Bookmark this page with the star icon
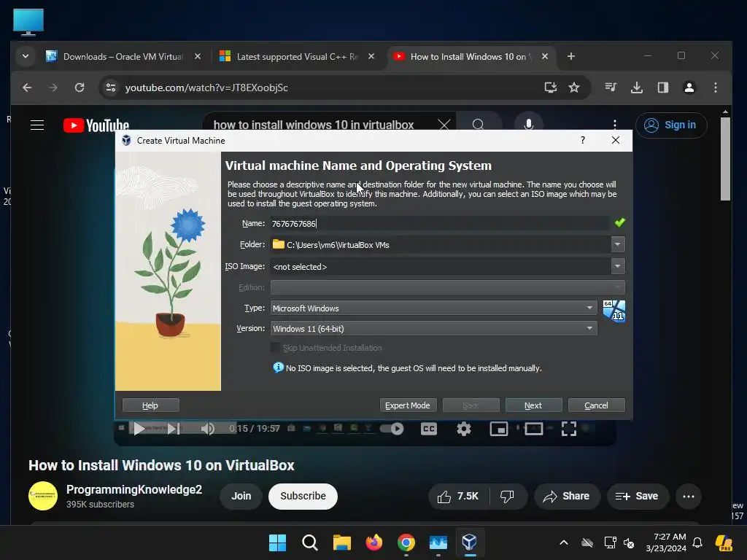 pyautogui.click(x=574, y=87)
